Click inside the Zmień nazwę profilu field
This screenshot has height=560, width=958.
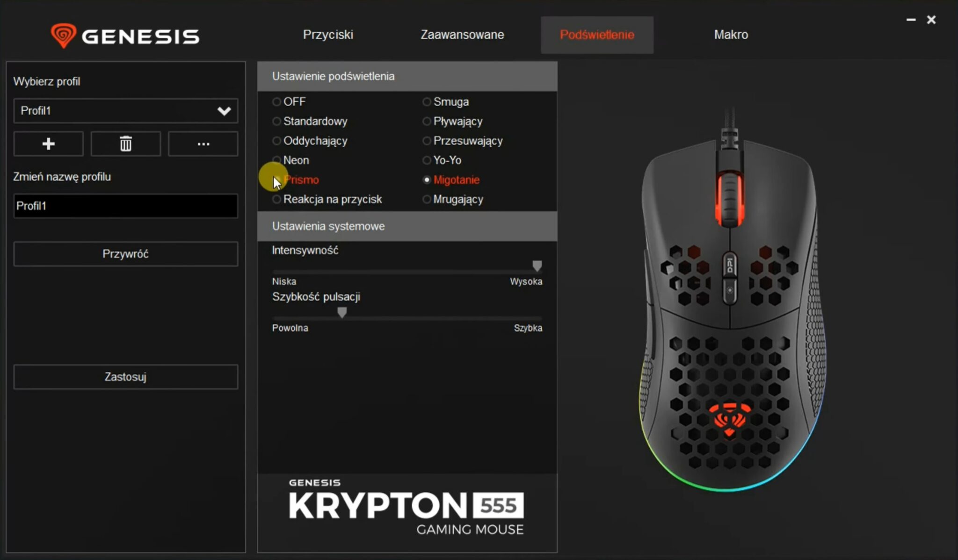125,206
